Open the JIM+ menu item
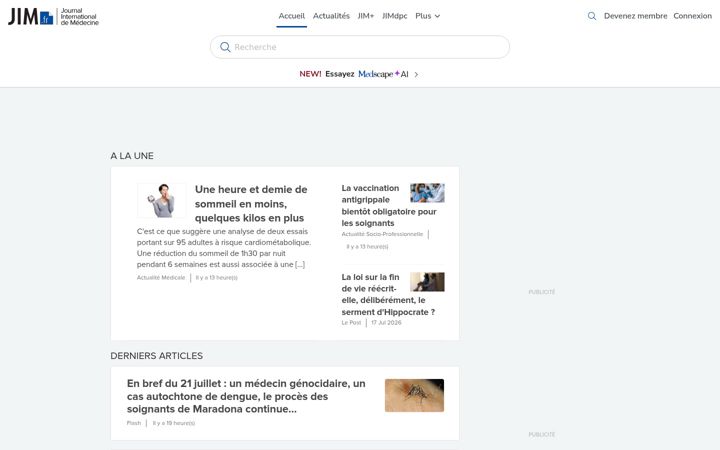 366,16
